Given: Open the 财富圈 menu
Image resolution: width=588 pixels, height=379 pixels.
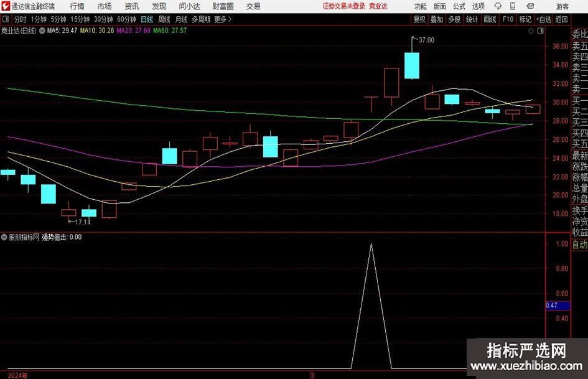Looking at the screenshot, I should pyautogui.click(x=223, y=6).
